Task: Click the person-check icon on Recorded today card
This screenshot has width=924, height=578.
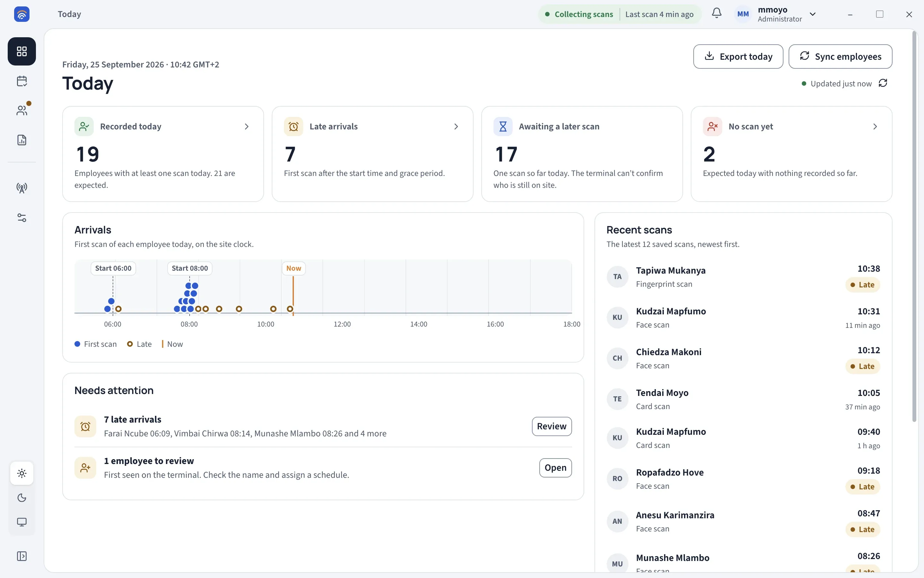Action: coord(84,127)
